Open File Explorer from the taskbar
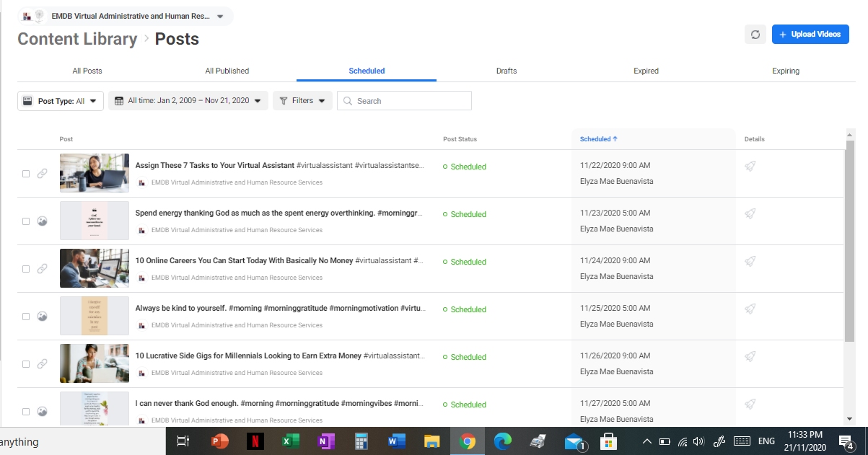 431,441
